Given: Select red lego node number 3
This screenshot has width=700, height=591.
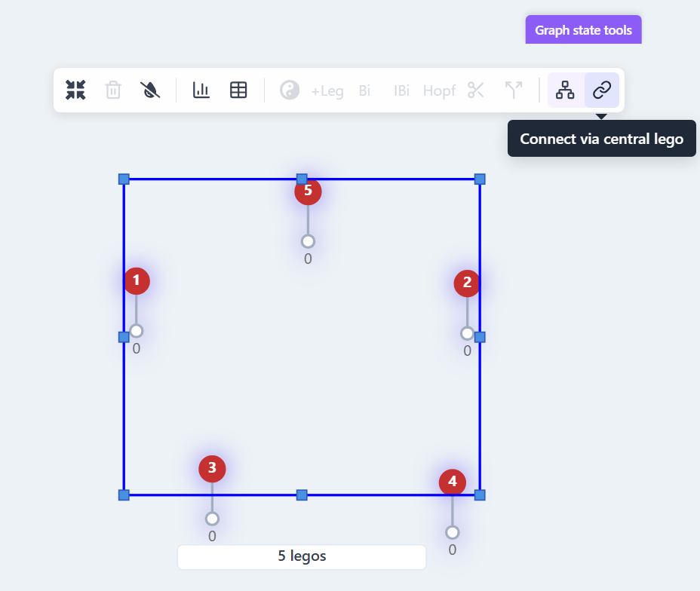Looking at the screenshot, I should point(212,468).
